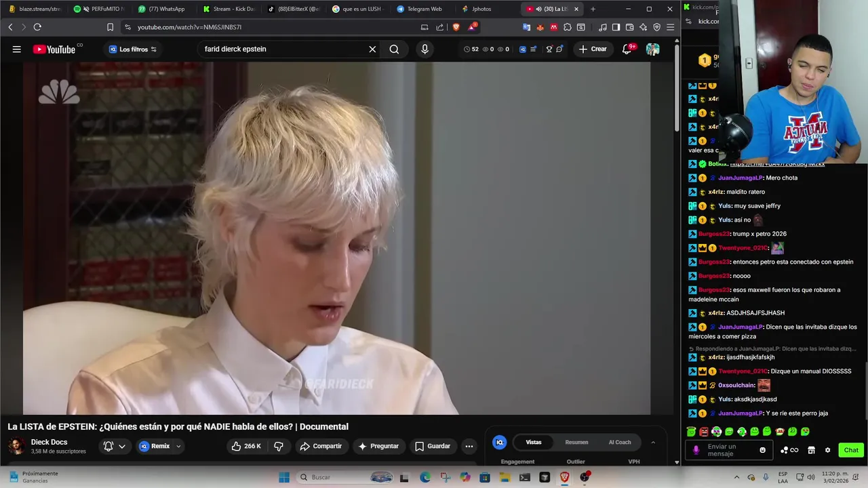Run the search with the magnifier icon
The image size is (868, 488).
[394, 49]
